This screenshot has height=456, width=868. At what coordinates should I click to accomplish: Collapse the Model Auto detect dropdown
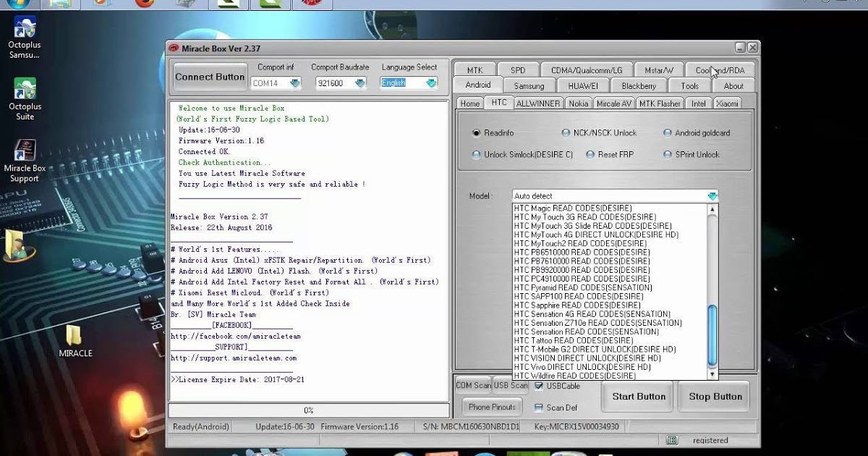coord(712,196)
